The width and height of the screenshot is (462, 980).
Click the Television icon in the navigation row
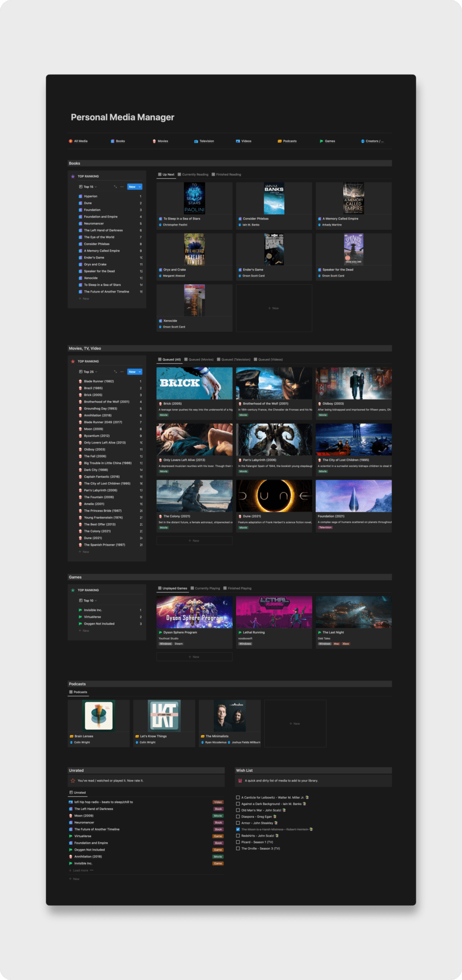click(x=196, y=141)
